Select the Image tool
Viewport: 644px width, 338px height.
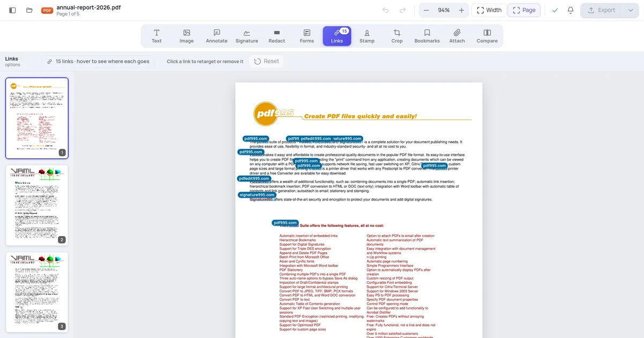coord(187,36)
